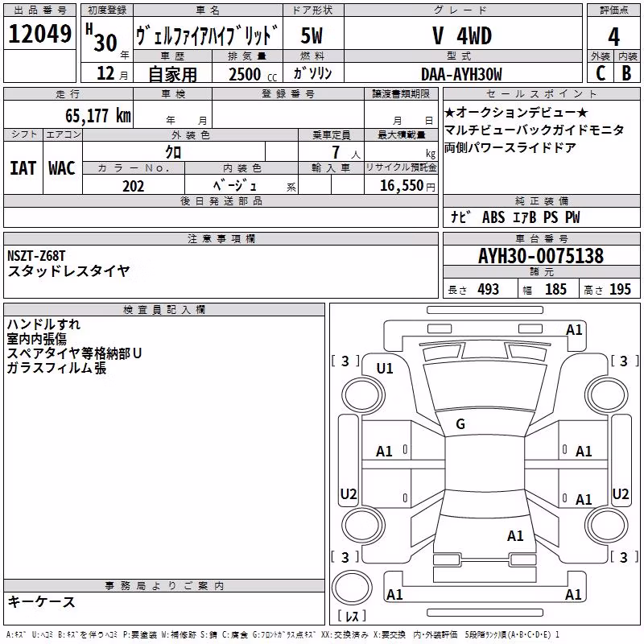Select length value 493
Image resolution: width=644 pixels, height=644 pixels.
pos(488,289)
